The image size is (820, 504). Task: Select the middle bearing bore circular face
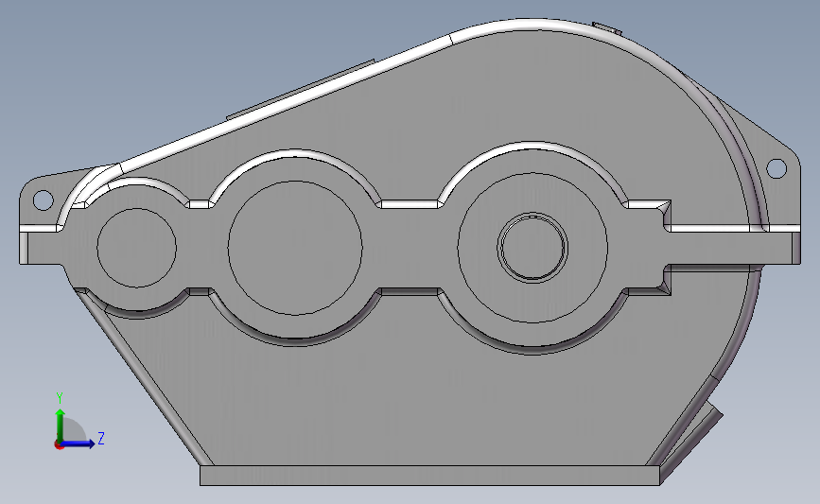click(295, 248)
